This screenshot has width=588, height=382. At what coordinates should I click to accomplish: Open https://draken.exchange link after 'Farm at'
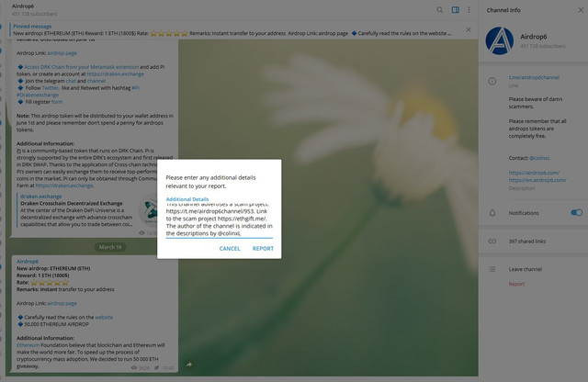pyautogui.click(x=64, y=185)
